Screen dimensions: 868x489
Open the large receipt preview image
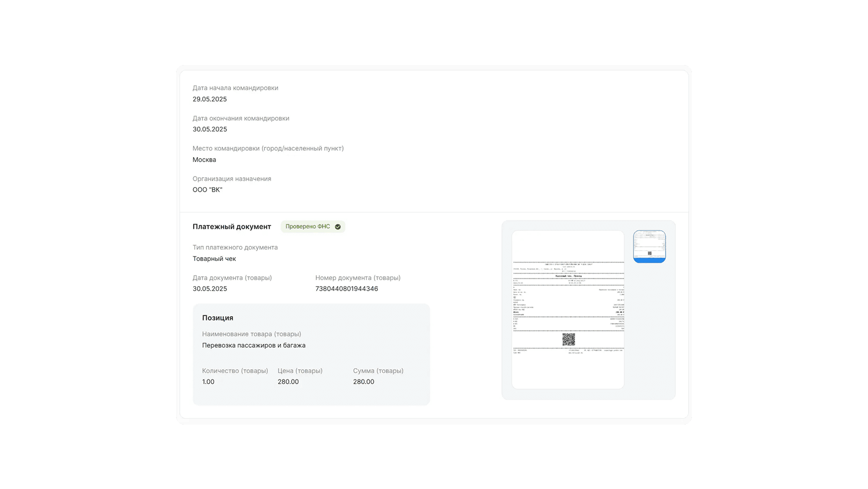(x=568, y=310)
